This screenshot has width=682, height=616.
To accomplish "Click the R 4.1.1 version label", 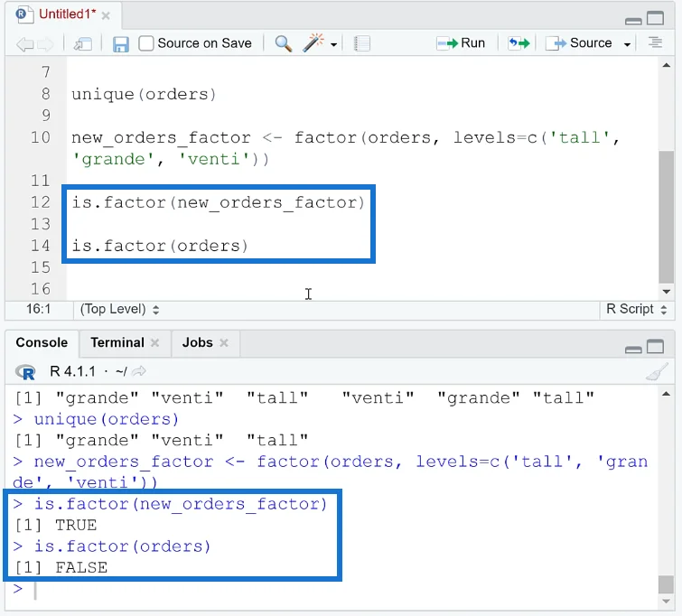I will tap(72, 371).
